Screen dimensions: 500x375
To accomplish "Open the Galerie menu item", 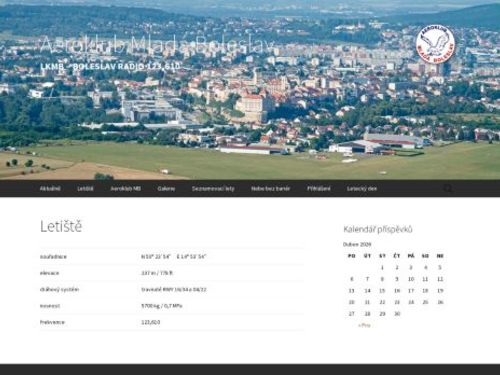I will click(x=166, y=189).
